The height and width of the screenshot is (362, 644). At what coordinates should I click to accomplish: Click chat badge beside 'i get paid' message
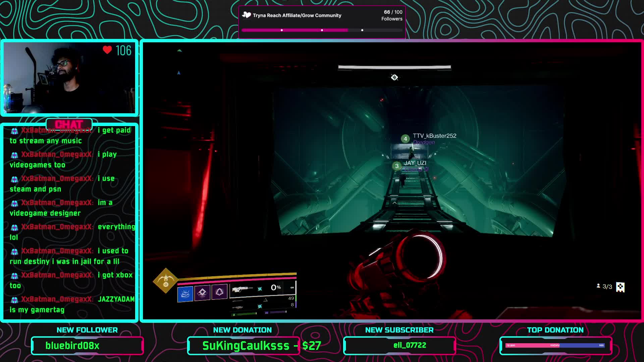click(14, 131)
